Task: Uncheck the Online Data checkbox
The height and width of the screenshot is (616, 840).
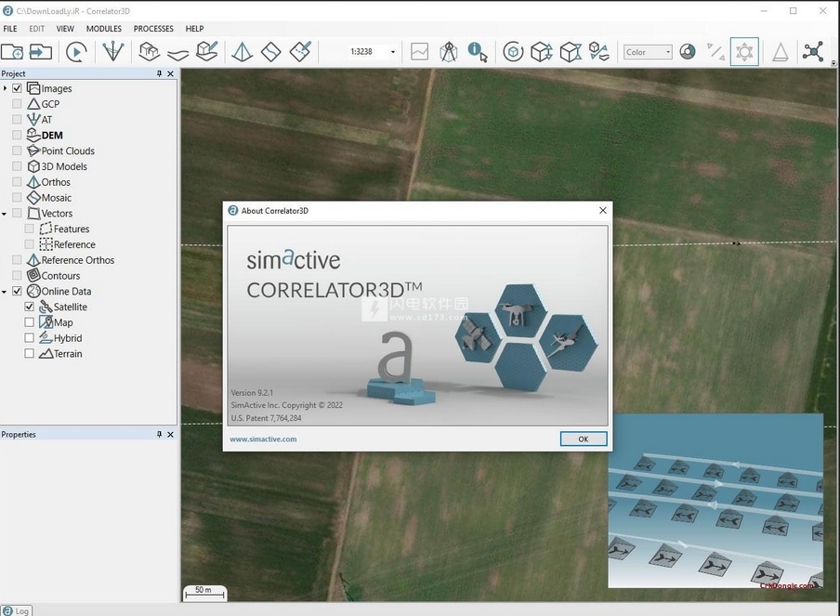Action: pos(17,292)
